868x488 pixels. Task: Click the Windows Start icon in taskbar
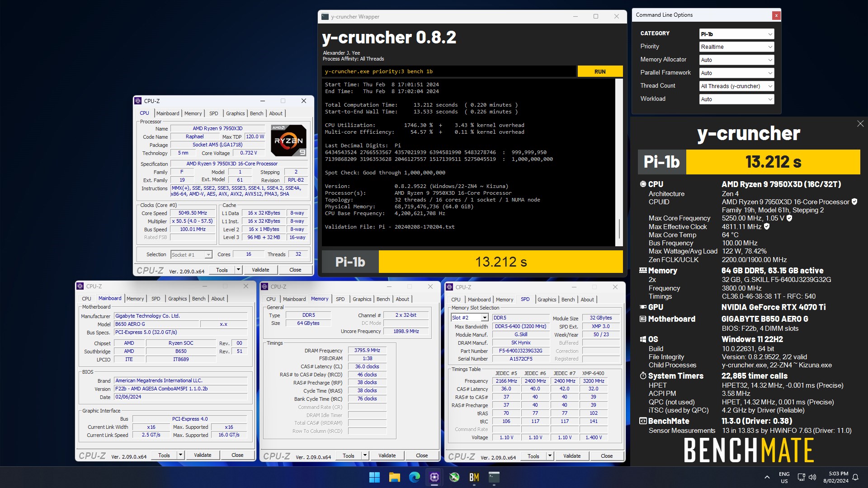click(374, 477)
